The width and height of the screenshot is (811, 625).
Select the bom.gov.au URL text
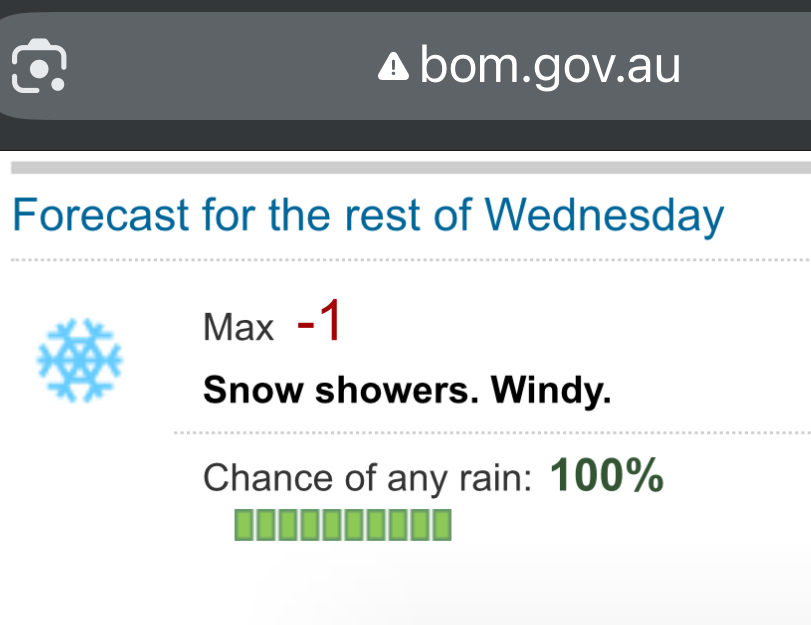click(550, 67)
